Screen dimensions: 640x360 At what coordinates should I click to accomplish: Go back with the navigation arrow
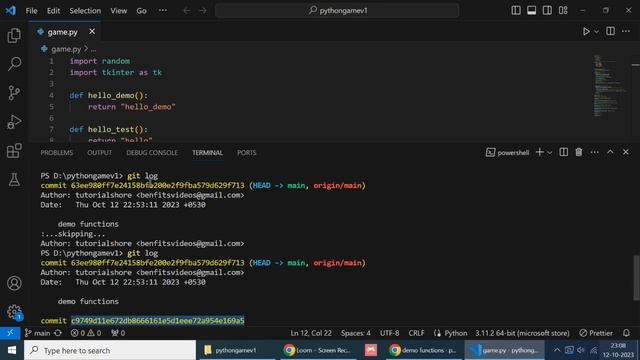coord(187,11)
